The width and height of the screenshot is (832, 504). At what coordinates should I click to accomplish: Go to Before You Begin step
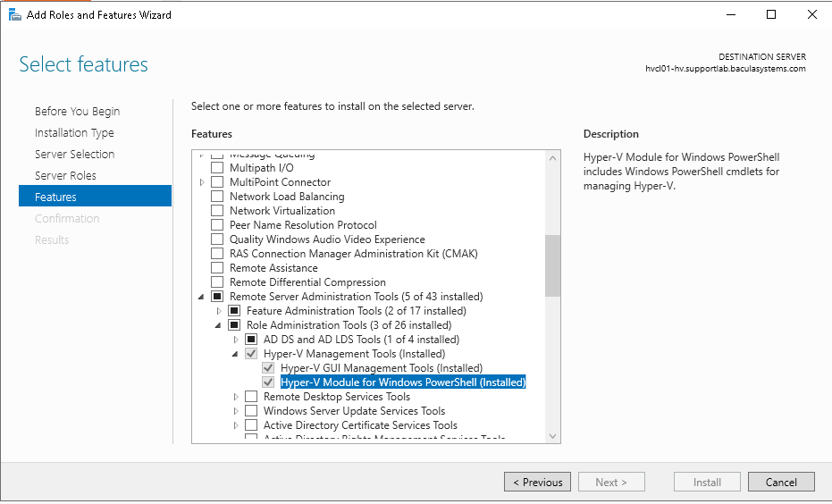coord(78,112)
